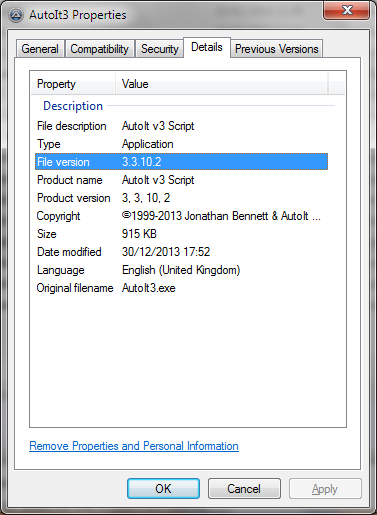Open Remove Properties and Personal Information link
The height and width of the screenshot is (515, 377).
[134, 446]
